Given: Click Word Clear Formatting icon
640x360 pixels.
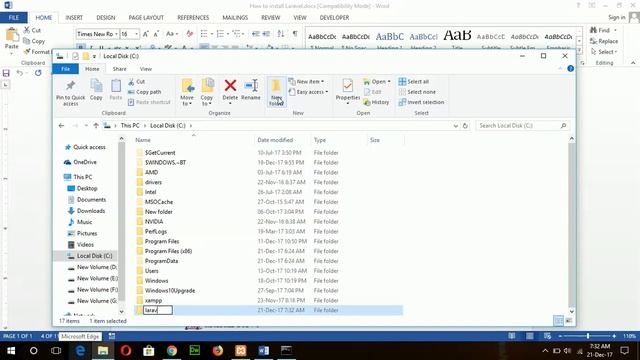Looking at the screenshot, I should pos(189,34).
